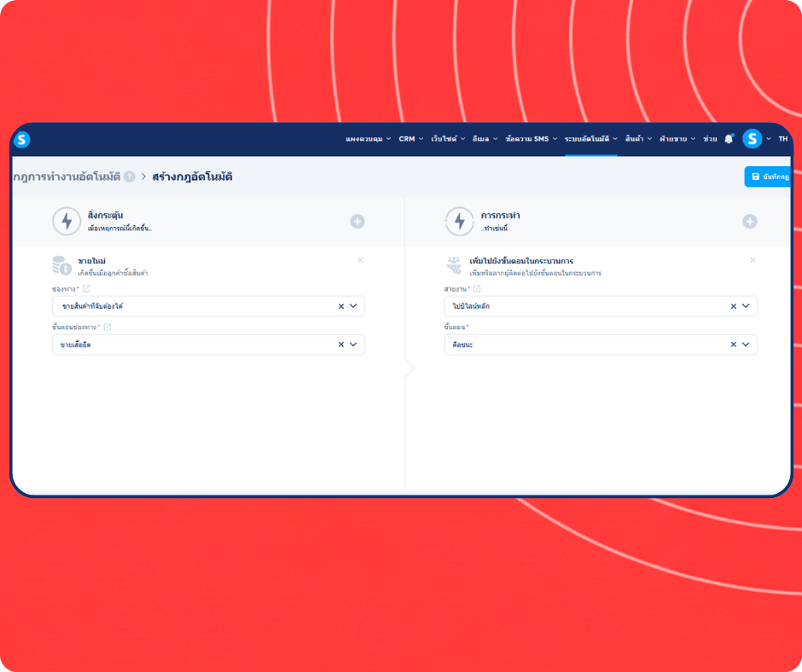Save the rule with บันทึกกฎ button
The image size is (802, 672).
click(768, 177)
